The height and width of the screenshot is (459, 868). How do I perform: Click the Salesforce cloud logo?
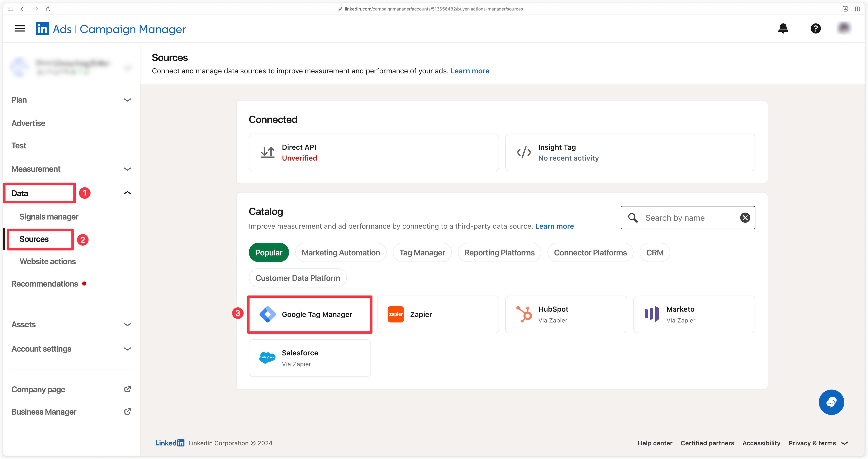pyautogui.click(x=268, y=358)
